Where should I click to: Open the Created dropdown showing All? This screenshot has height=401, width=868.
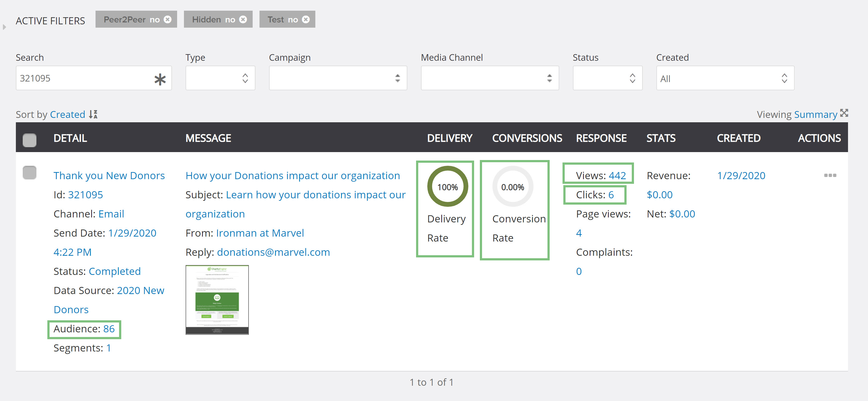point(725,78)
